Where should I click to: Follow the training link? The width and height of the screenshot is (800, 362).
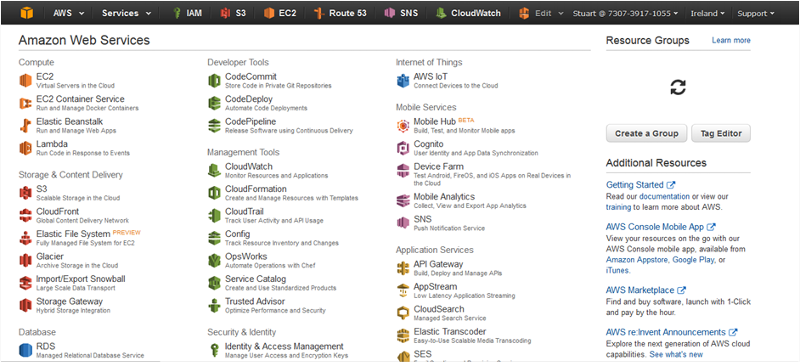(x=618, y=208)
